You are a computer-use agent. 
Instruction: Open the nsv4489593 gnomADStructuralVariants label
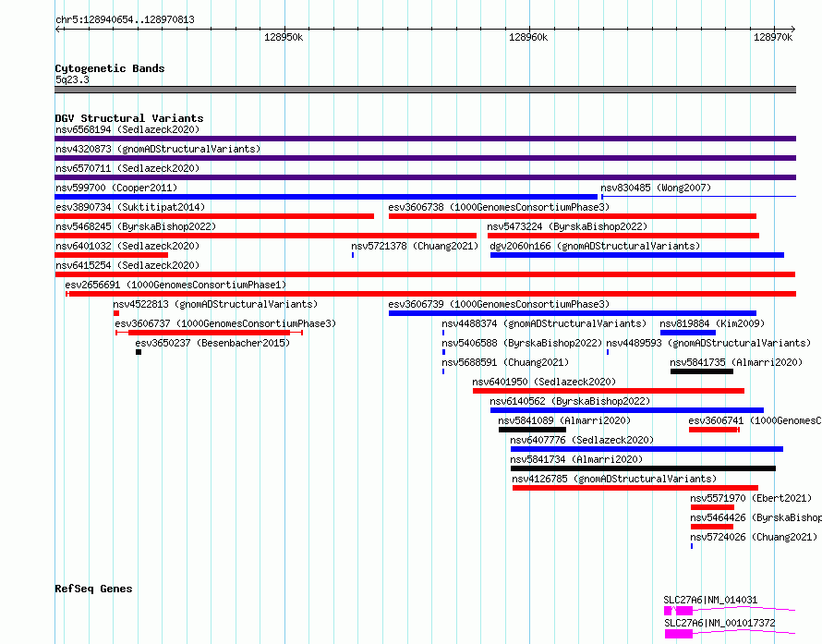pos(708,343)
